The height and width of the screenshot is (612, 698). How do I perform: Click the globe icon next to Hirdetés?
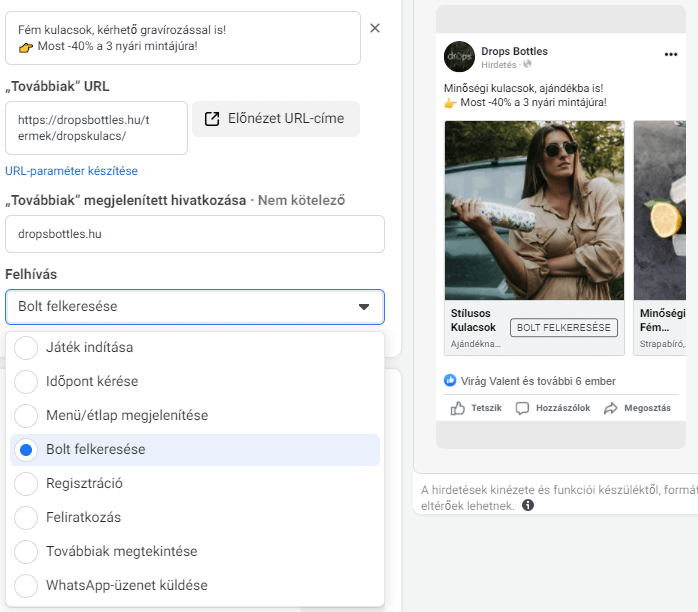click(528, 64)
